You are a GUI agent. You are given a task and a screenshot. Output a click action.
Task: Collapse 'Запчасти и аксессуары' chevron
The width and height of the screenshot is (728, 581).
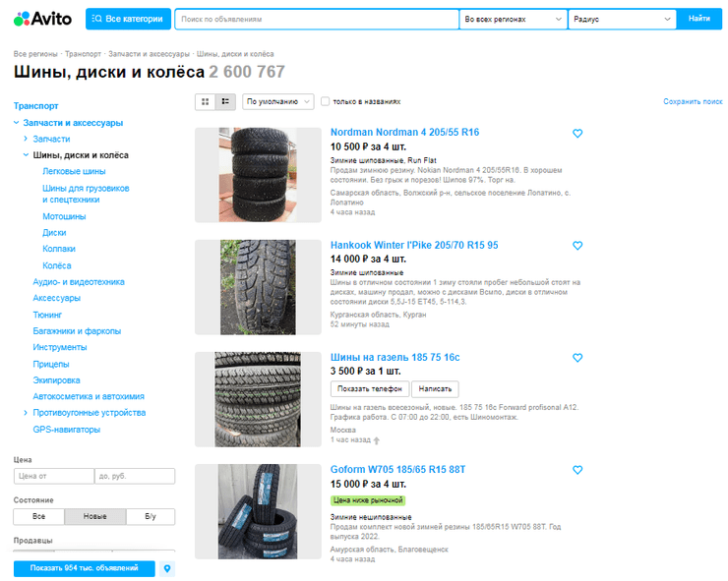[17, 123]
